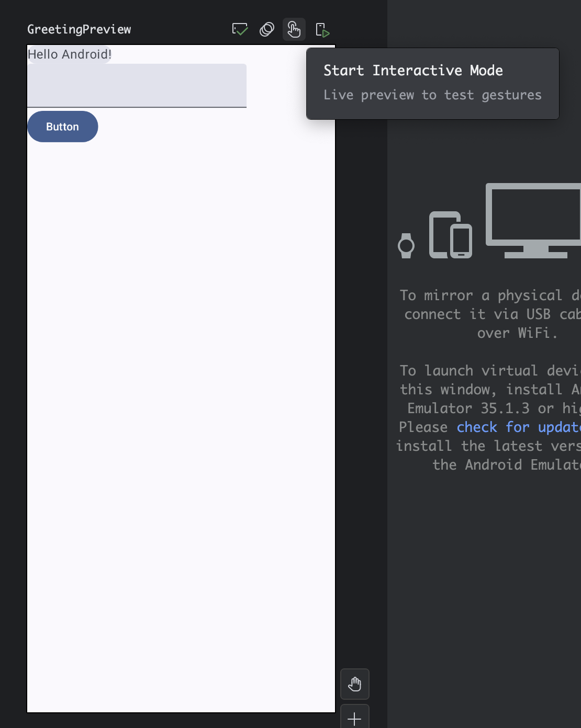Click the empty text input field in preview
Viewport: 581px width, 728px height.
(137, 85)
